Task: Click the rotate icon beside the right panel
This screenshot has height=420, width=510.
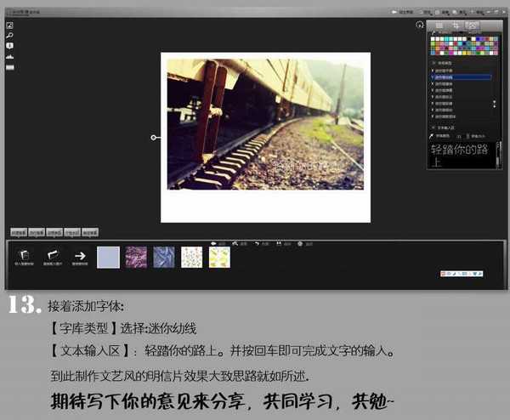Action: tap(420, 26)
